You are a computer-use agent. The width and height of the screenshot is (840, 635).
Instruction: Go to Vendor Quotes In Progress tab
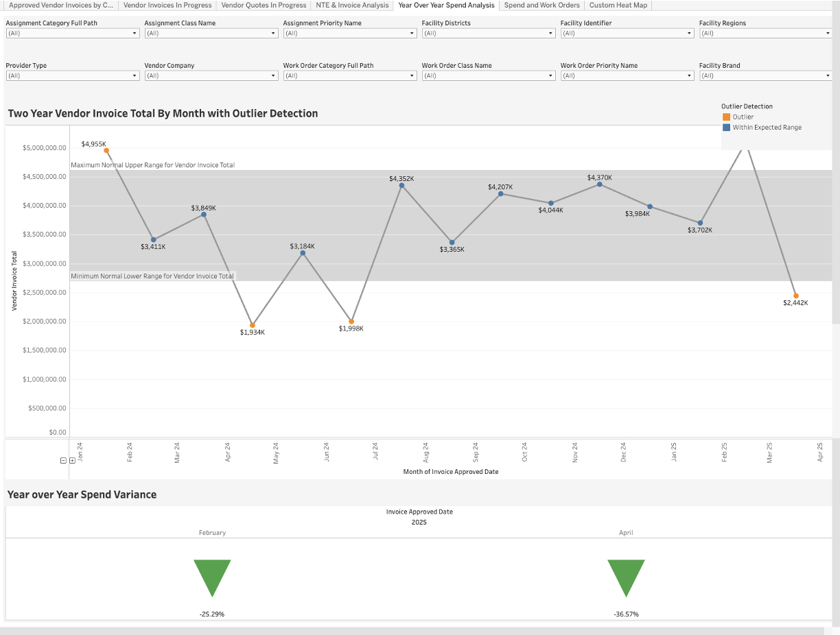(x=264, y=5)
